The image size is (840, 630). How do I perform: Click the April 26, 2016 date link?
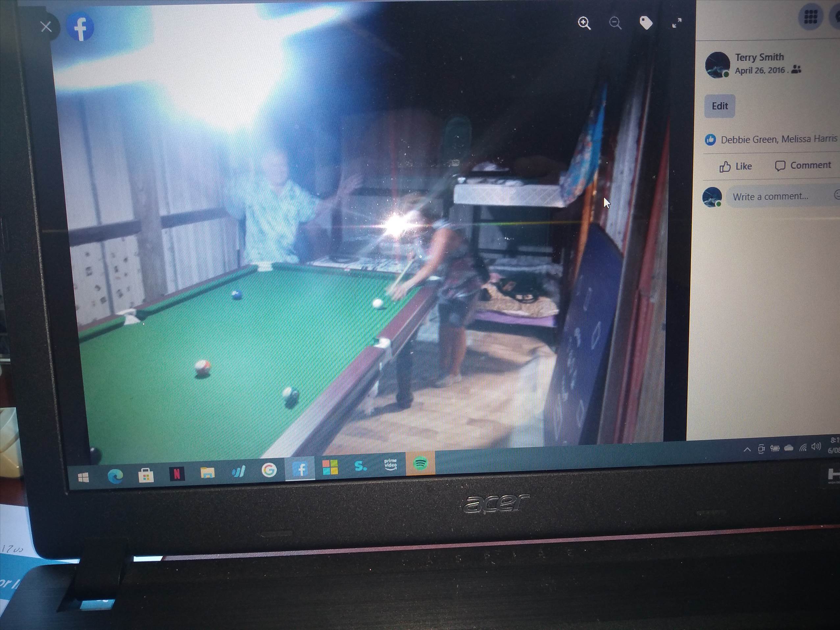pos(759,71)
